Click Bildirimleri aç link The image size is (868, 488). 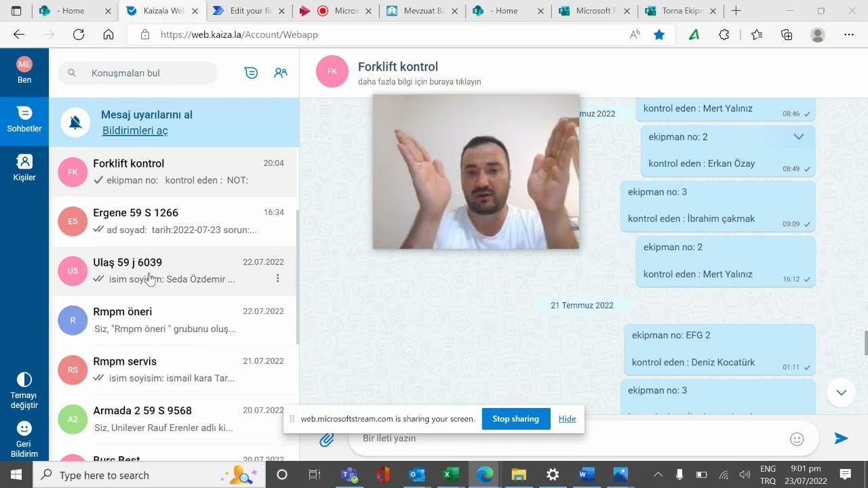(135, 130)
